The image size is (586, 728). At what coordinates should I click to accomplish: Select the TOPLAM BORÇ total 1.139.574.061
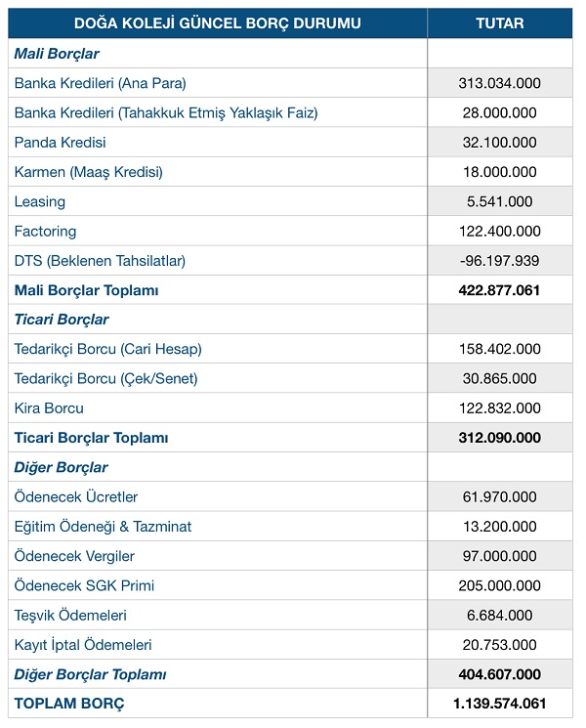pos(499,704)
